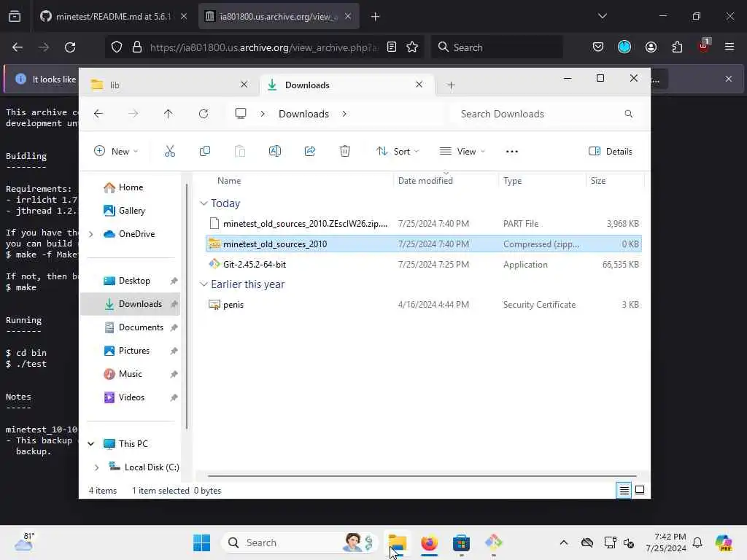Viewport: 747px width, 560px height.
Task: Select the Downloads Explorer tab
Action: pos(347,85)
